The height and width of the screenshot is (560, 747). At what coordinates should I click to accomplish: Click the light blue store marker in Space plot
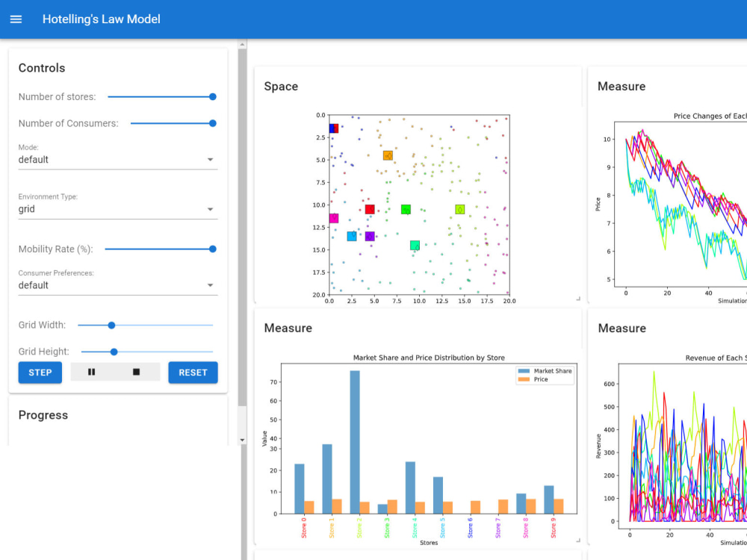(x=352, y=236)
